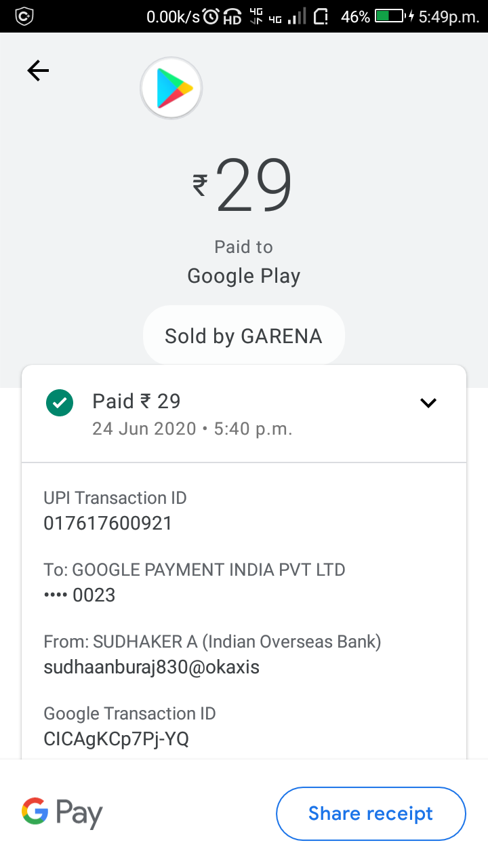The width and height of the screenshot is (488, 868).
Task: Tap the Google Transaction ID value
Action: (116, 739)
